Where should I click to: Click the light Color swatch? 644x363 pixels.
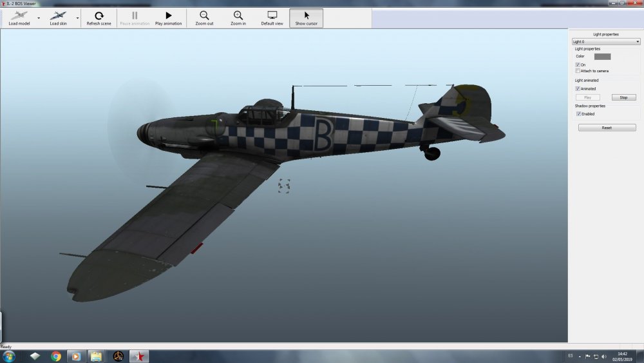point(602,56)
